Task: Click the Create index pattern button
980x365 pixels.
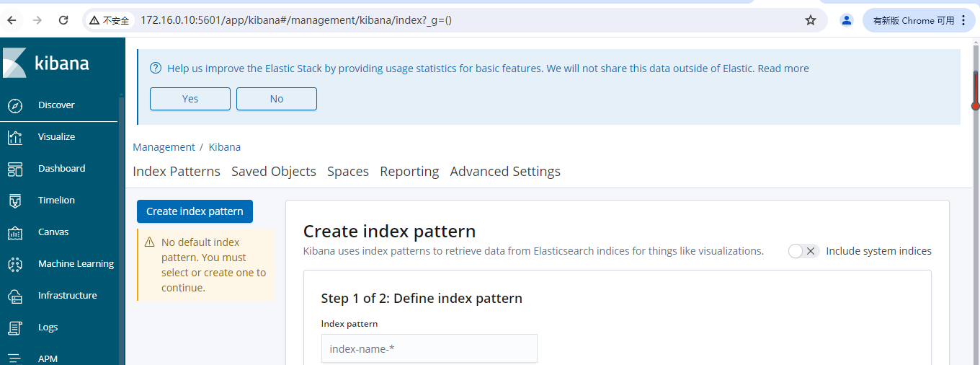Action: (195, 211)
